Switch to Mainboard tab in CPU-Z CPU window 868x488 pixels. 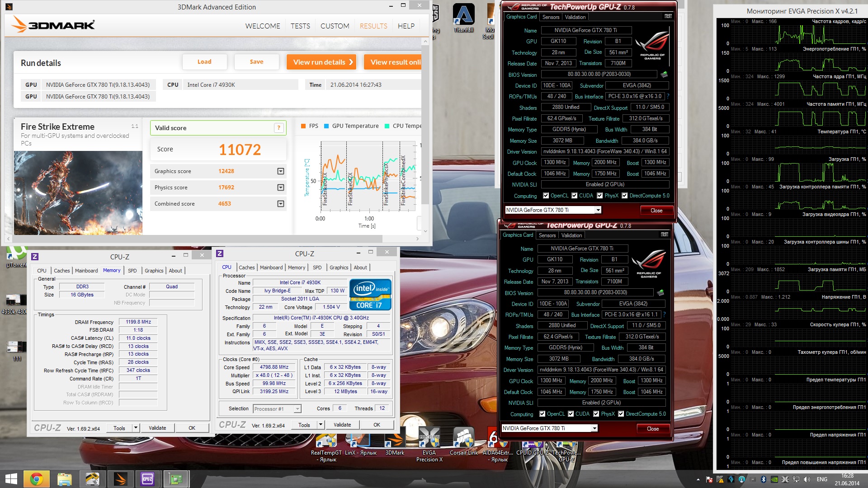(271, 267)
